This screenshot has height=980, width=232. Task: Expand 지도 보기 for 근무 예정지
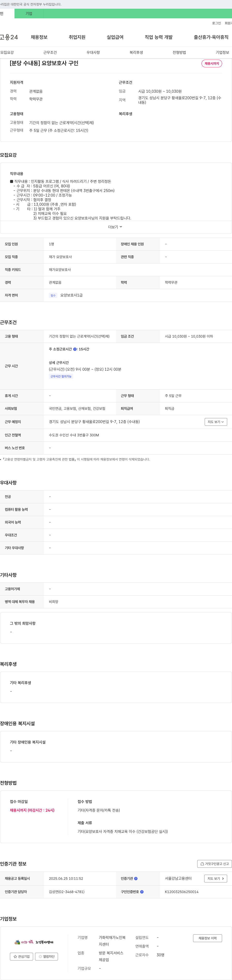(x=216, y=422)
